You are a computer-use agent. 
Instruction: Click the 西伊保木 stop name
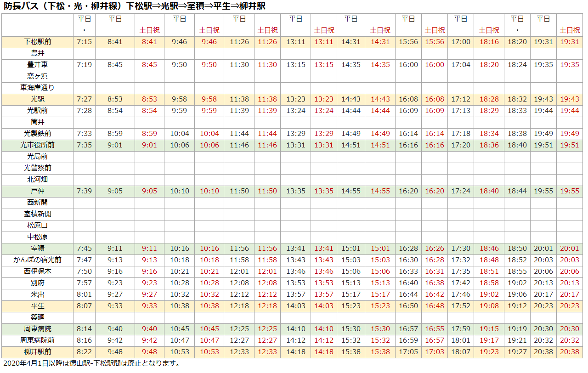pos(37,271)
